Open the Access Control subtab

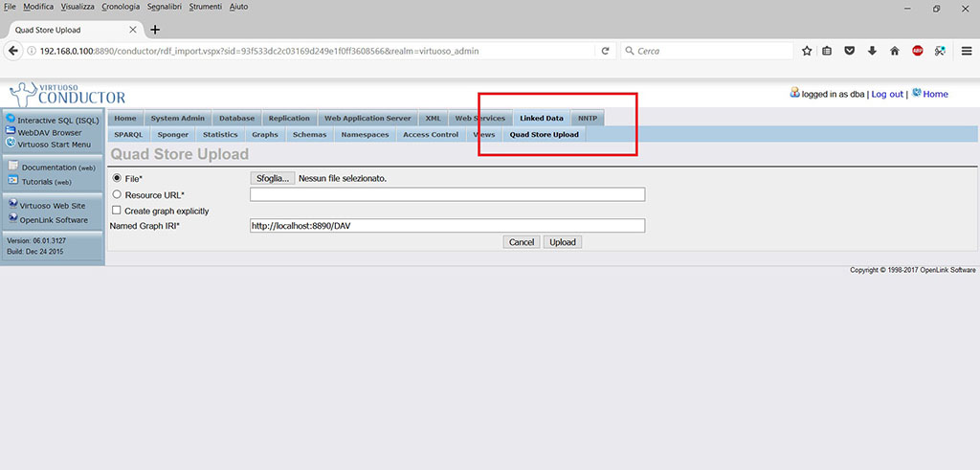tap(432, 134)
